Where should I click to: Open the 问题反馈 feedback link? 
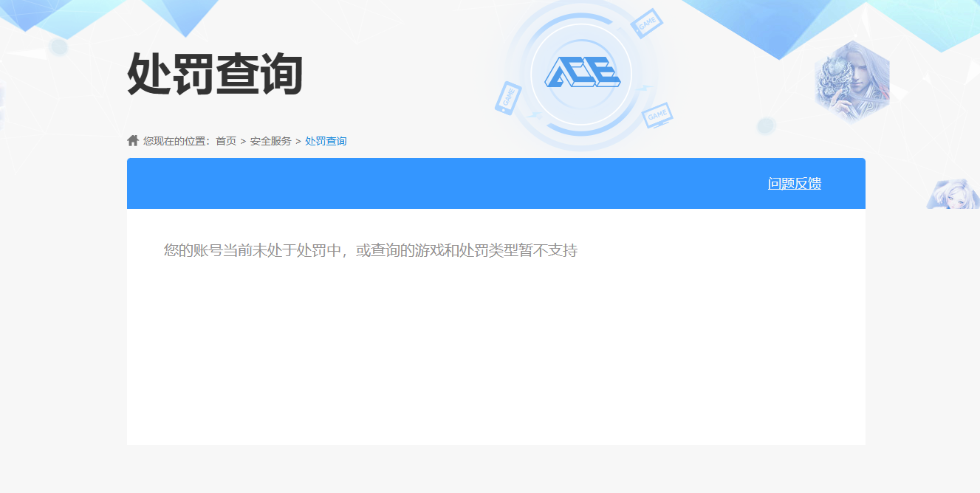[x=794, y=183]
